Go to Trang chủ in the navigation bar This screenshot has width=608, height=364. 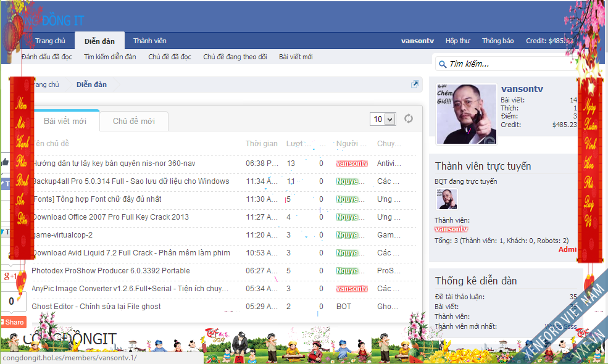pyautogui.click(x=50, y=41)
